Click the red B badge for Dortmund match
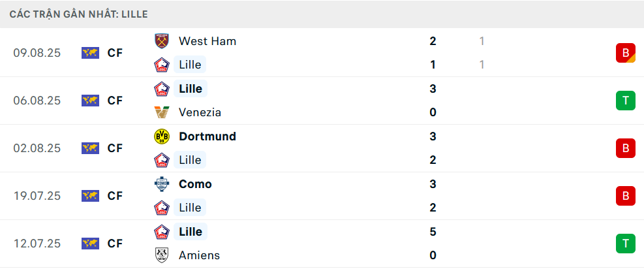Screen dimensions: 644x269 point(625,148)
